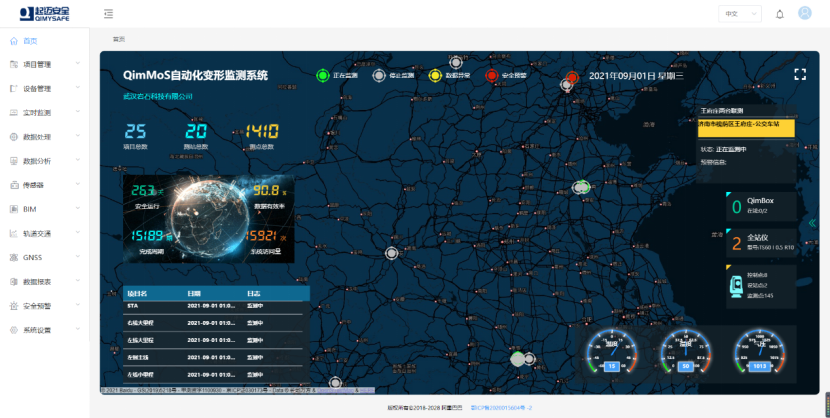Click the home icon beside 首页
Viewport: 830px width, 418px height.
coord(14,41)
